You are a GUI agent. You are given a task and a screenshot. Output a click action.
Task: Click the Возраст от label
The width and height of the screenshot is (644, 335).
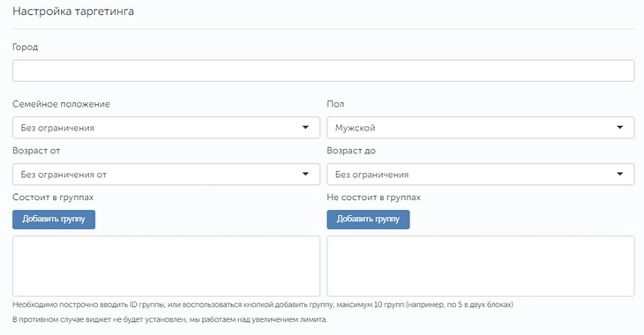36,151
